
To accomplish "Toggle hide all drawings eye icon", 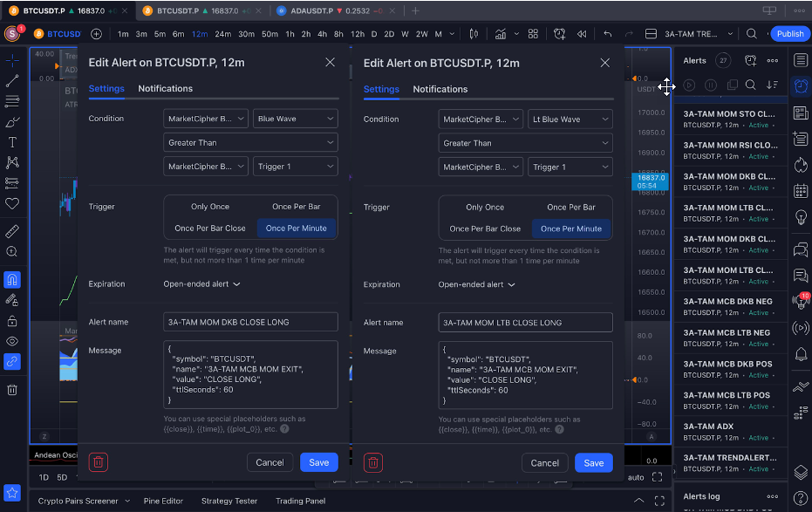I will point(12,341).
